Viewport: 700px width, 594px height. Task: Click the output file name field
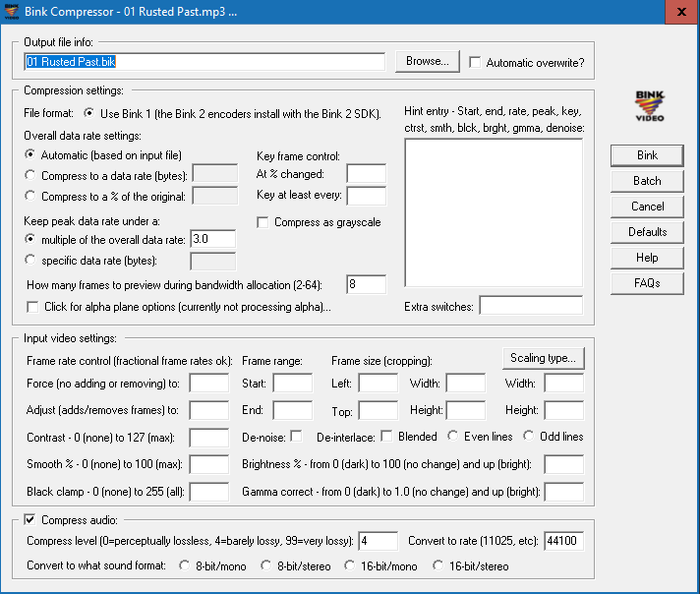coord(204,62)
